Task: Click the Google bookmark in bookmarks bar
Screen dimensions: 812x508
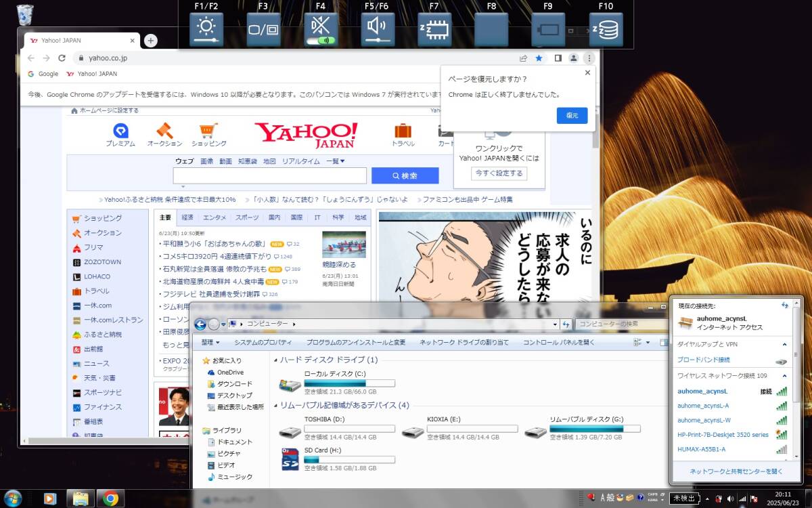Action: [43, 74]
